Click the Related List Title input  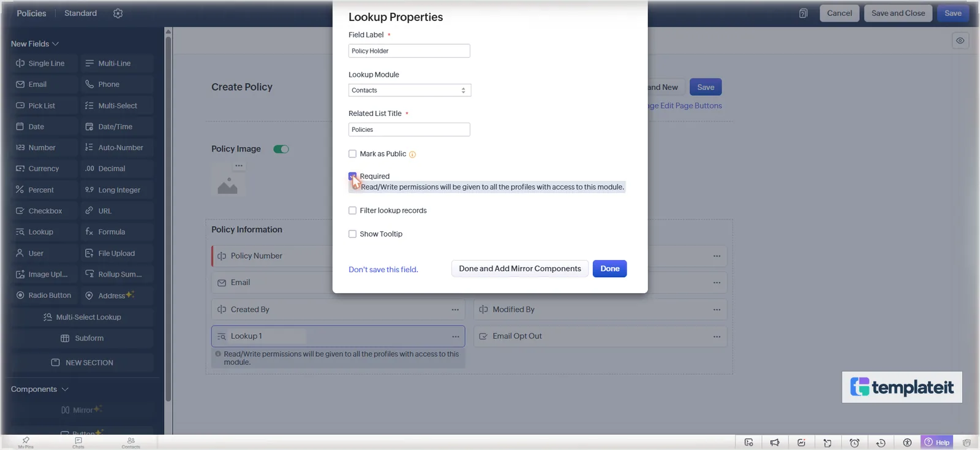click(409, 129)
